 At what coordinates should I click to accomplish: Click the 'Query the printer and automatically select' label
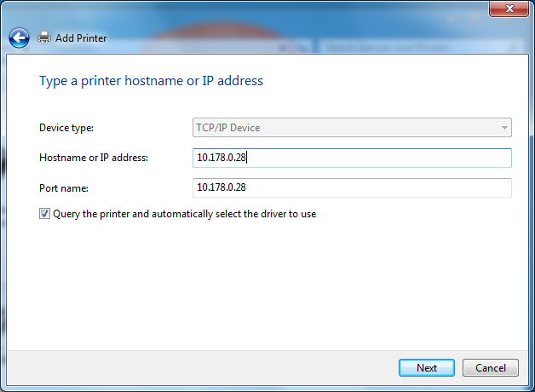[x=184, y=214]
